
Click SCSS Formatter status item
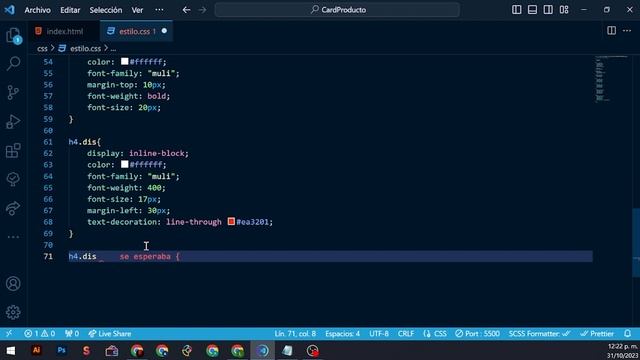point(539,333)
